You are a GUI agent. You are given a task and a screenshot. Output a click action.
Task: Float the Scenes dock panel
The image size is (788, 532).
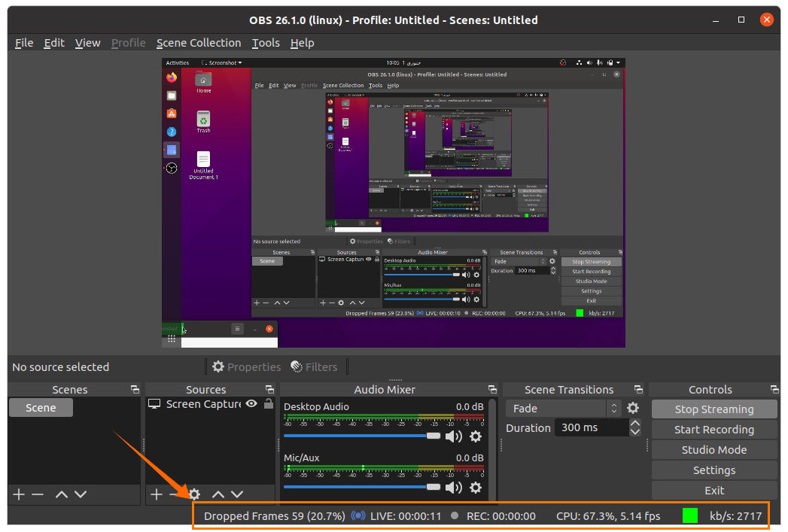click(135, 389)
